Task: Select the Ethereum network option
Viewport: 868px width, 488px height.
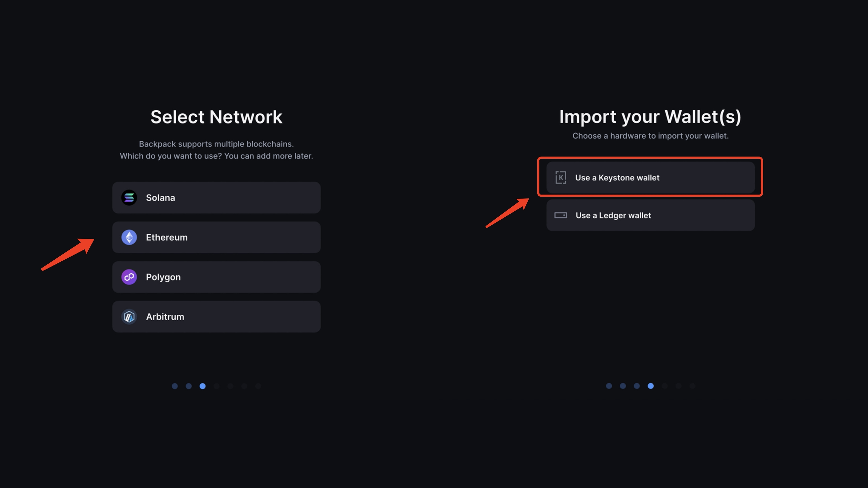Action: (216, 237)
